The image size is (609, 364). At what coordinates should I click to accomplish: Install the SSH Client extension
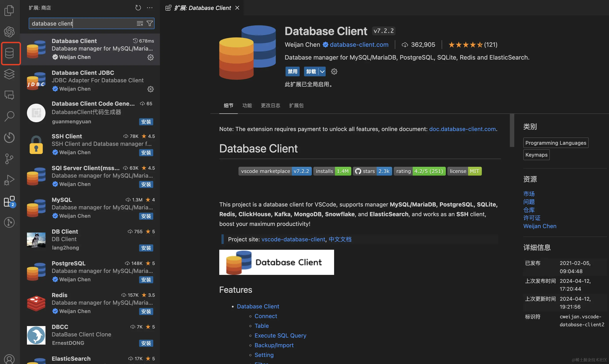point(146,153)
